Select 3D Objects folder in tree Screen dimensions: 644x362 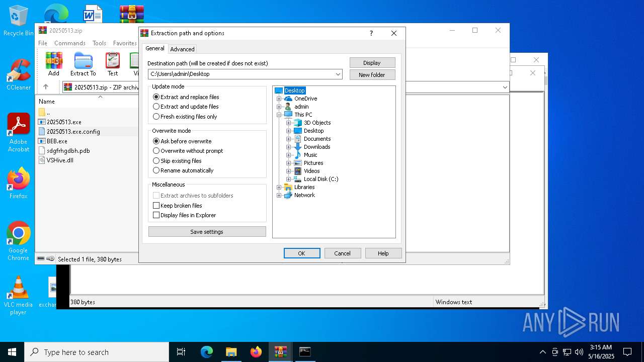317,123
